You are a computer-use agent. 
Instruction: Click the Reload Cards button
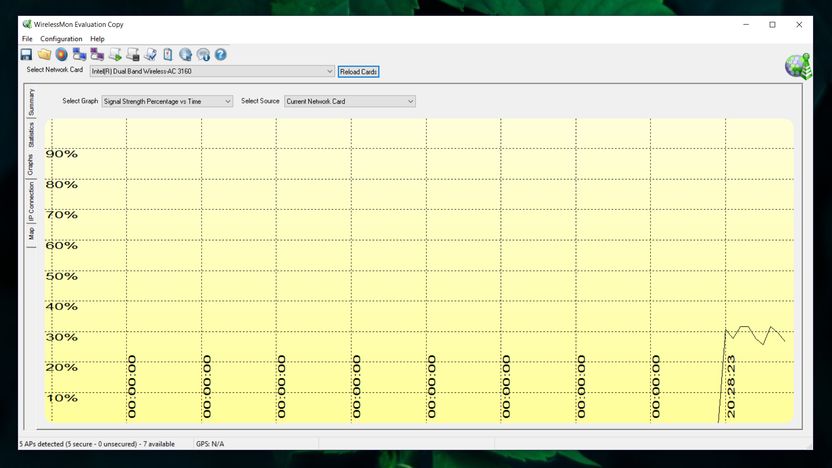click(358, 72)
